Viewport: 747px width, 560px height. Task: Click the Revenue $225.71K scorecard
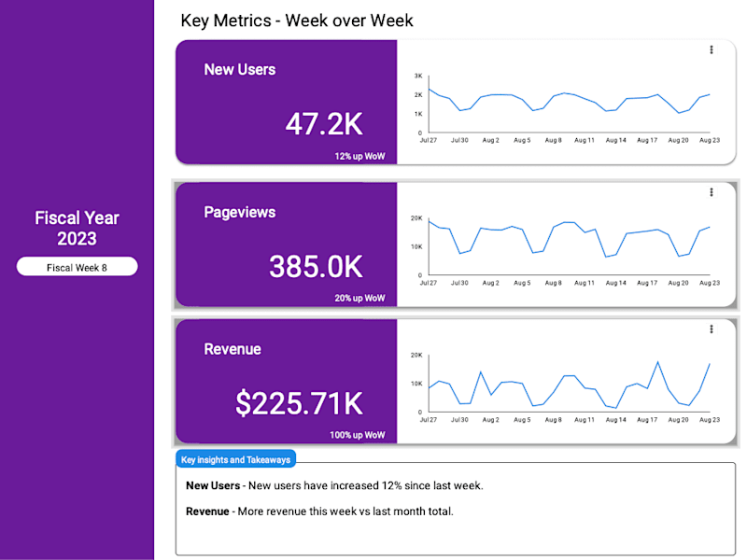[287, 382]
